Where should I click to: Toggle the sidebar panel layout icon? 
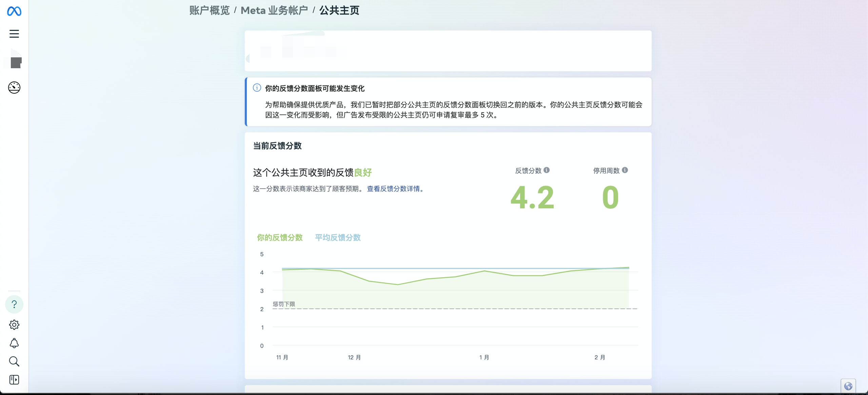pyautogui.click(x=14, y=380)
